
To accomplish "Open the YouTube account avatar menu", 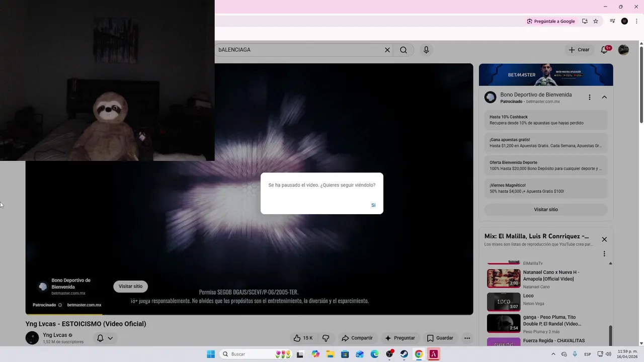I will pos(623,50).
